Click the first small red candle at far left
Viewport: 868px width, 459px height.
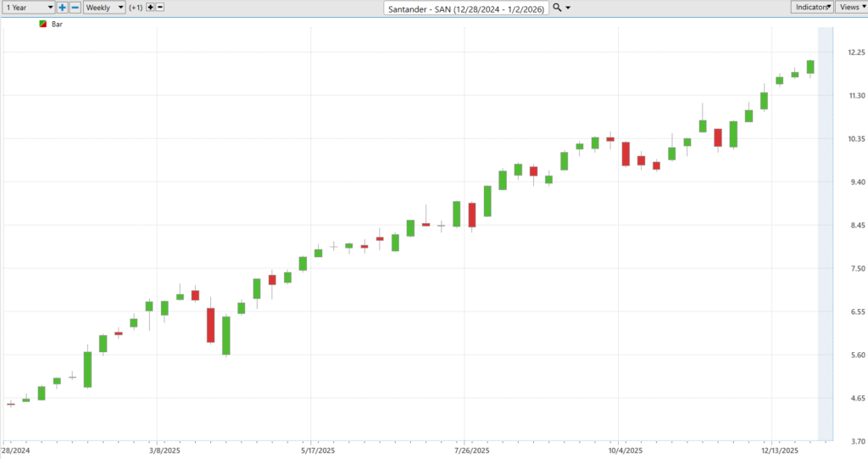click(11, 404)
